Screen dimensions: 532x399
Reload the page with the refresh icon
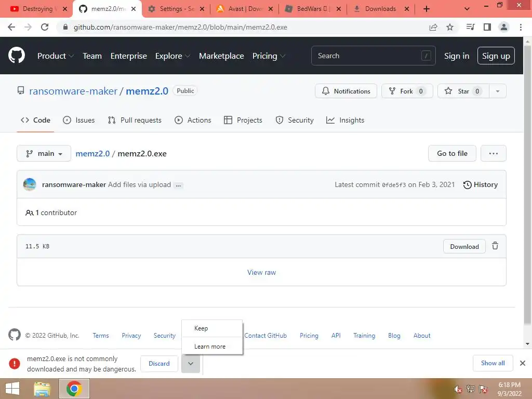(x=45, y=27)
